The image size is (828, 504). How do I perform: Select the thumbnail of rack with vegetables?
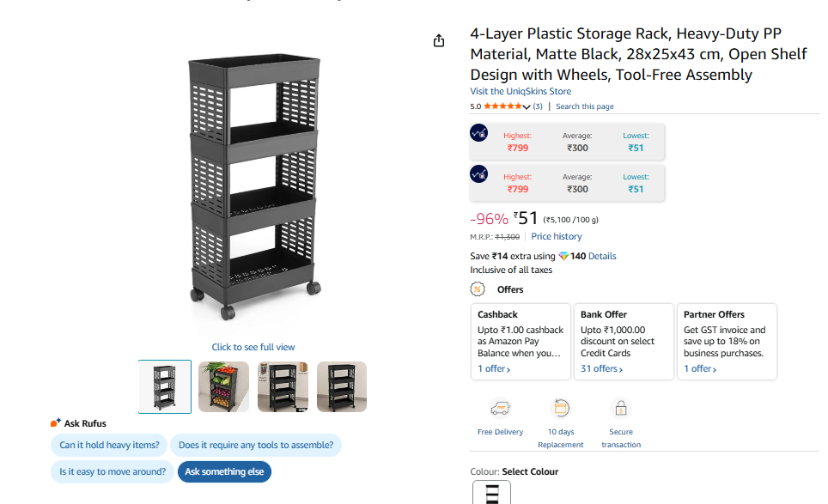[223, 386]
